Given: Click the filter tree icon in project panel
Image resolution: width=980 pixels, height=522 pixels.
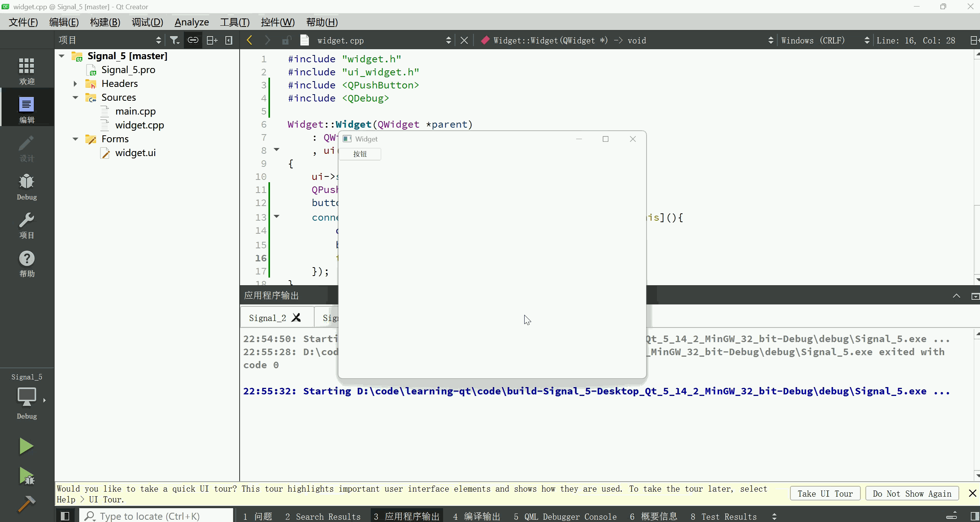Looking at the screenshot, I should pyautogui.click(x=175, y=40).
